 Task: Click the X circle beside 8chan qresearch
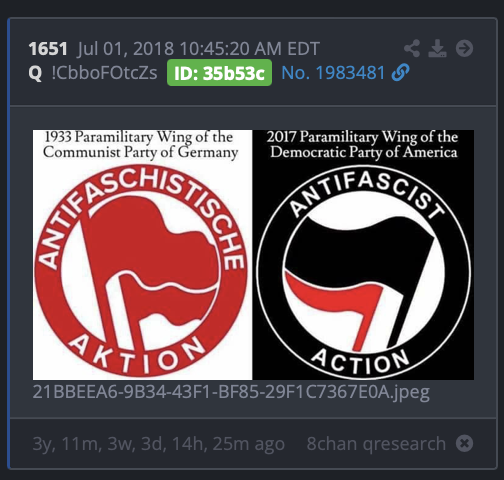pos(464,443)
